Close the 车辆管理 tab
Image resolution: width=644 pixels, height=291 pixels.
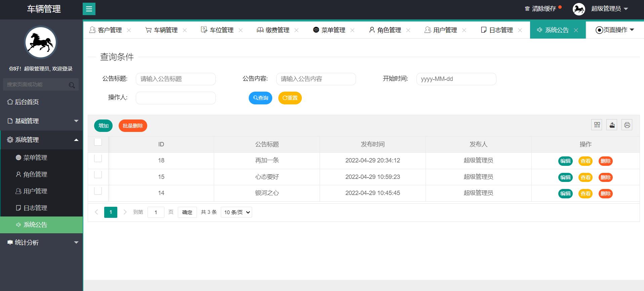(185, 30)
